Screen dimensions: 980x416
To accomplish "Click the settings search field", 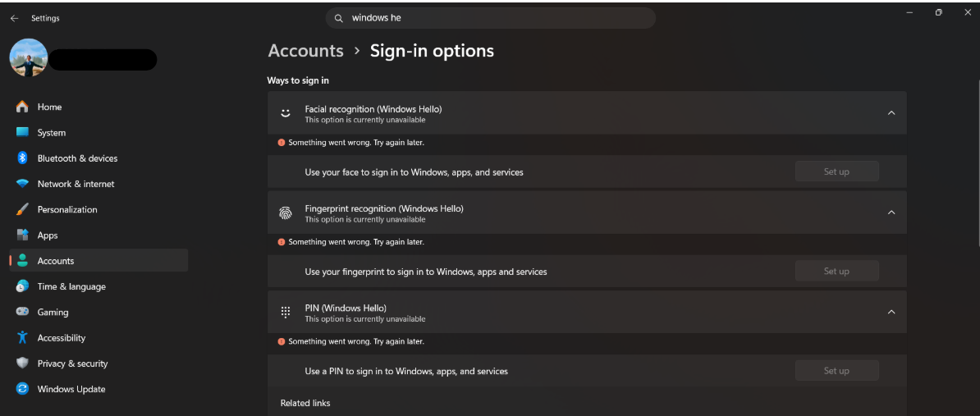I will click(491, 18).
